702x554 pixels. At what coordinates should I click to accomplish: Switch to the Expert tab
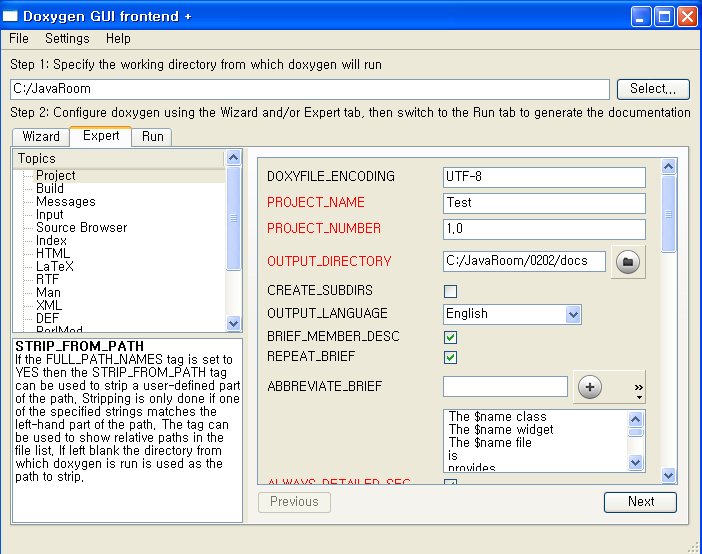[101, 136]
